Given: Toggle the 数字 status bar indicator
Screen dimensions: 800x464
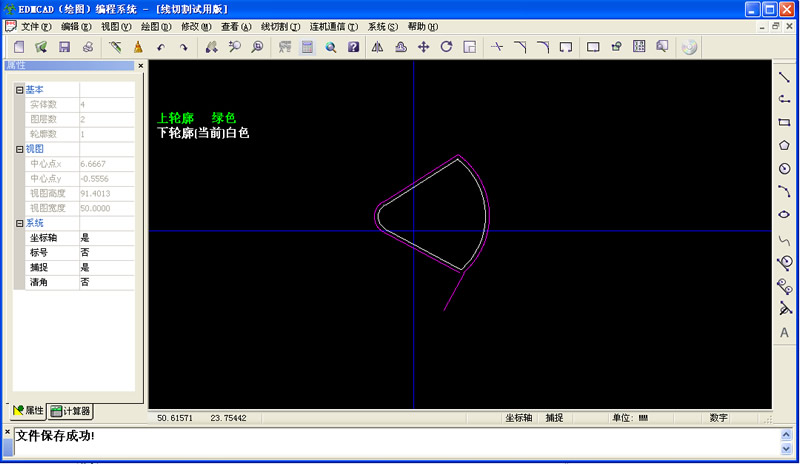Looking at the screenshot, I should pyautogui.click(x=718, y=417).
